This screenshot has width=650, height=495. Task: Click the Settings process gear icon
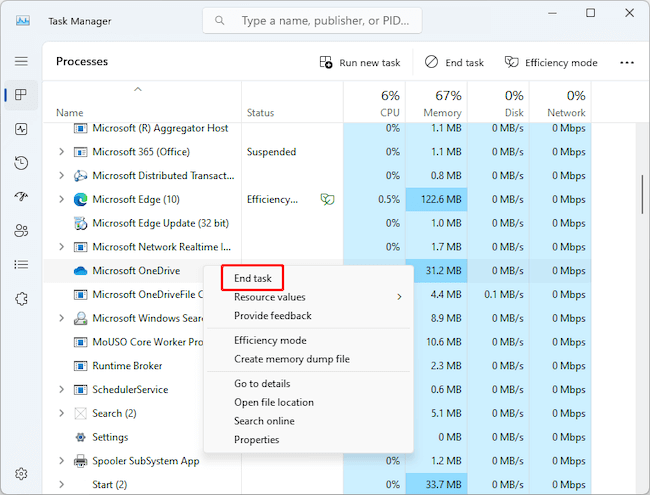(80, 437)
